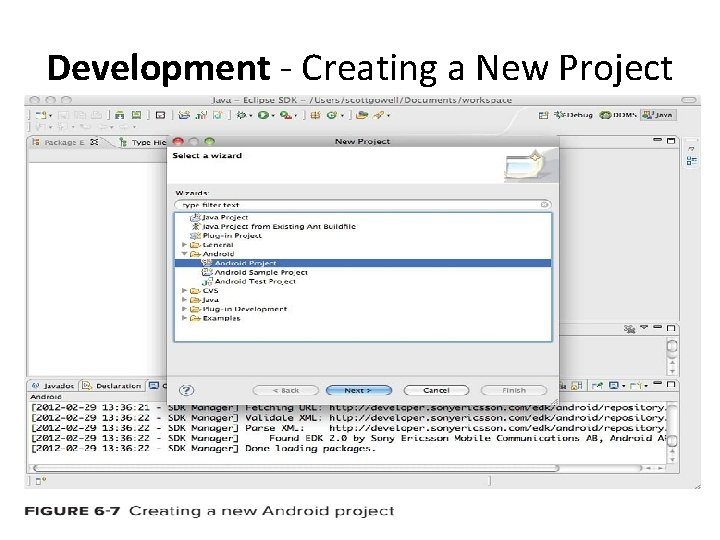Screen dimensions: 720x540
Task: Expand the General folder in wizard tree
Action: point(185,245)
